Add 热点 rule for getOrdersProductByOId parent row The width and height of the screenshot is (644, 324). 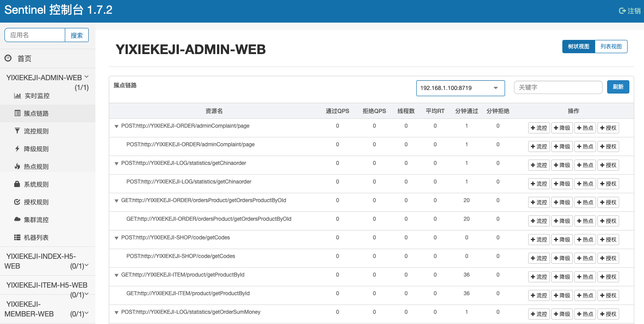point(585,203)
